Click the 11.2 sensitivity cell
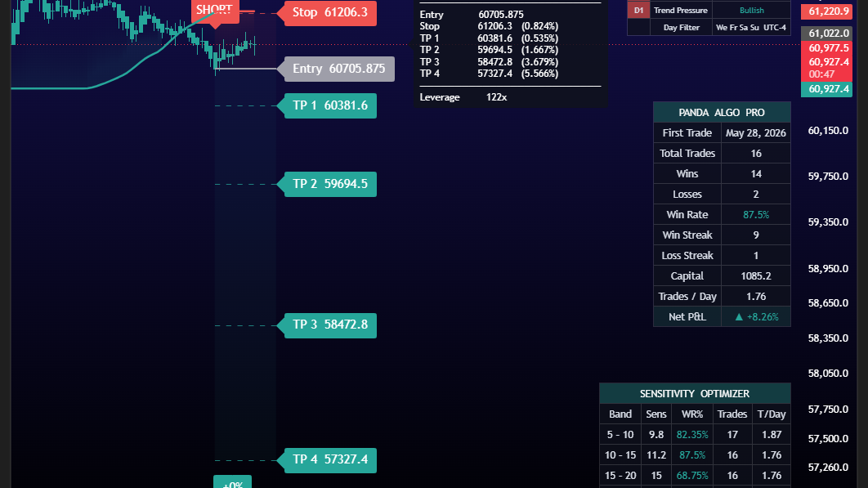The height and width of the screenshot is (488, 868). (x=656, y=455)
